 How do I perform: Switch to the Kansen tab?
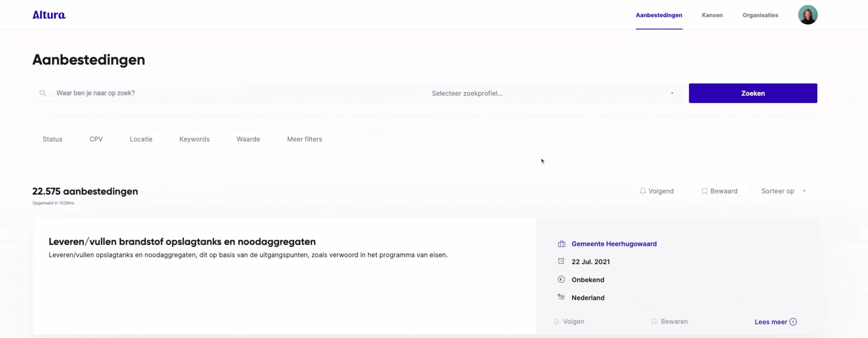[x=712, y=15]
